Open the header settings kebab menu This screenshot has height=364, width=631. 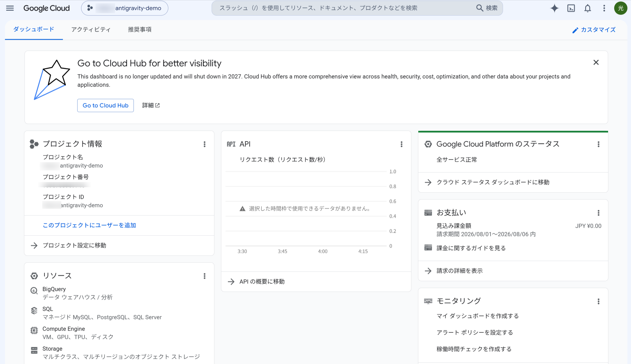[604, 8]
